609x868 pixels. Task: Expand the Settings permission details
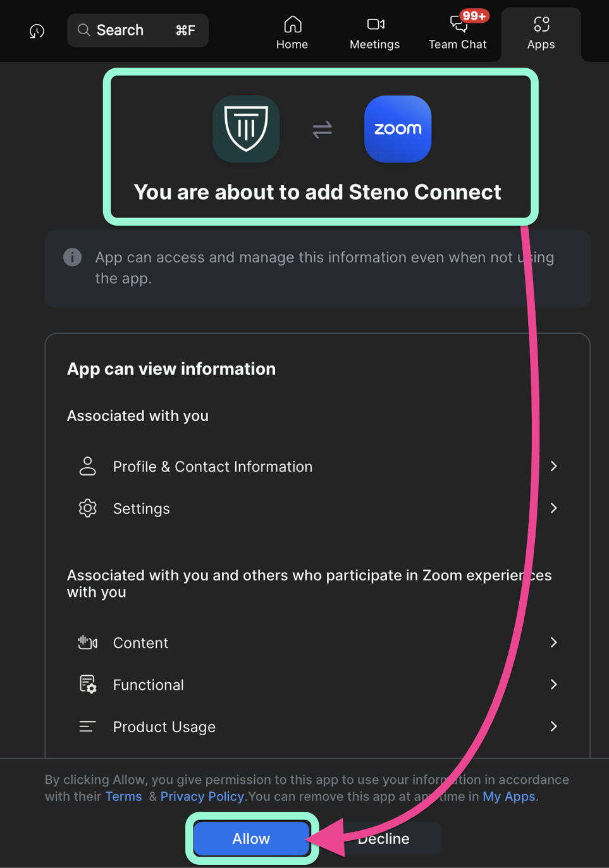click(x=553, y=508)
